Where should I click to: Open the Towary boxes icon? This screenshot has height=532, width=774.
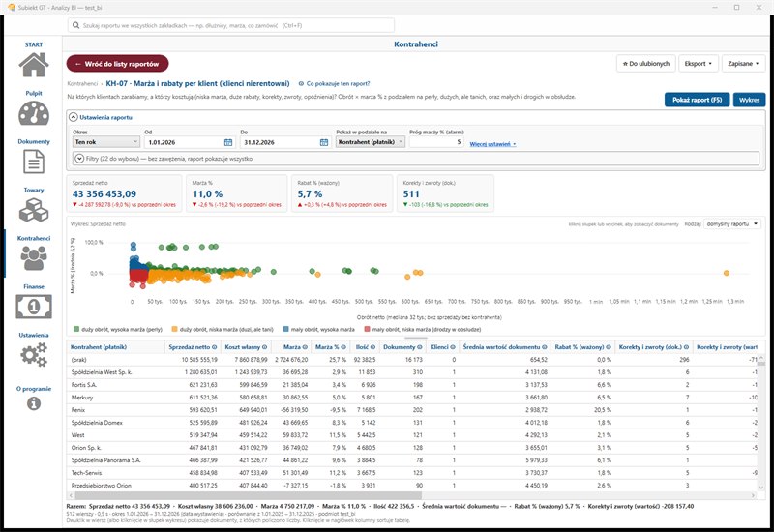34,210
